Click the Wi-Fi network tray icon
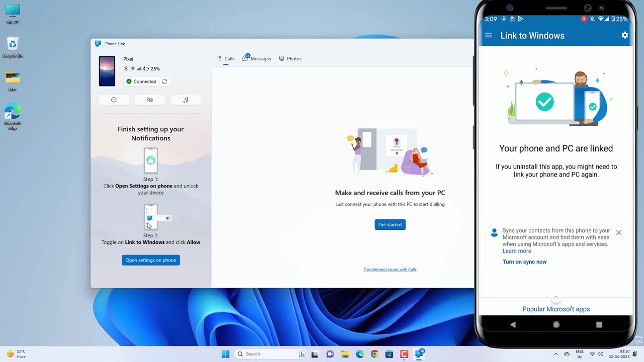The image size is (644, 362). [x=592, y=354]
